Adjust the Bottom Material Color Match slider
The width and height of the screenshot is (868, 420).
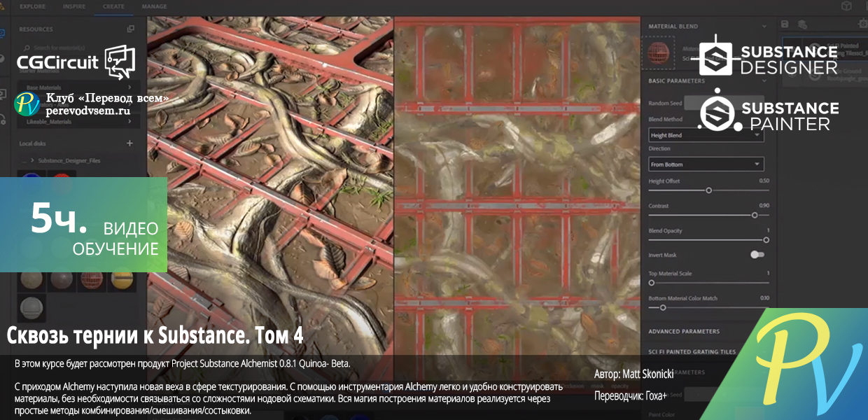(708, 307)
